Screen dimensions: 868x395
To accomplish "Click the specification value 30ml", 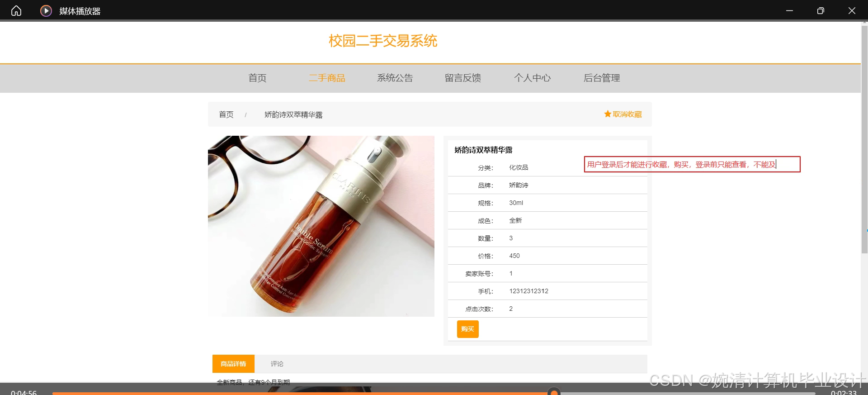I will pyautogui.click(x=516, y=203).
